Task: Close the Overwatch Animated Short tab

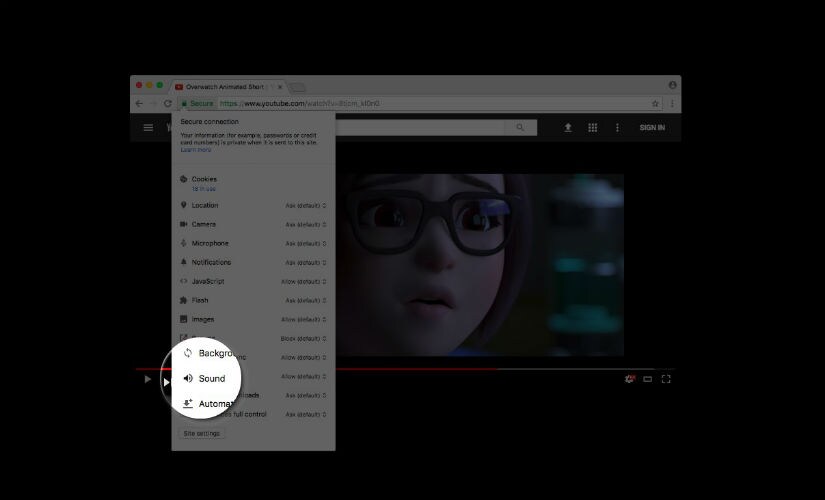Action: (x=280, y=87)
